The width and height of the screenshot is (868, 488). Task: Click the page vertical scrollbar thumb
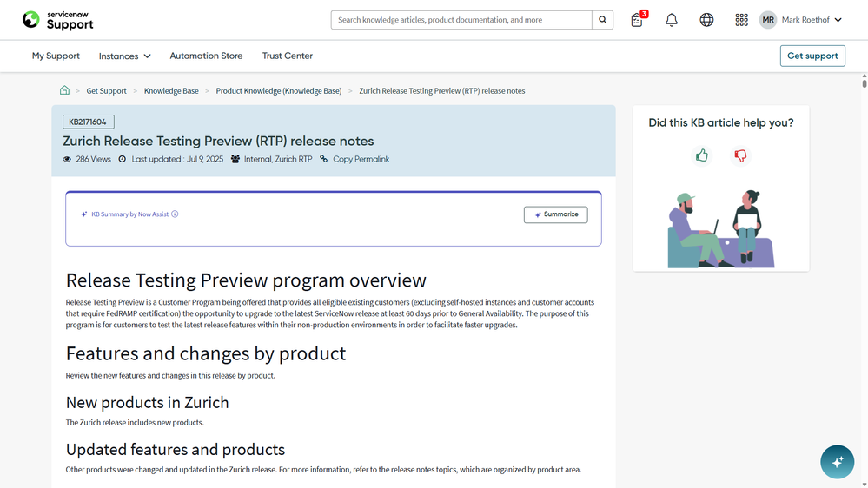tap(865, 83)
